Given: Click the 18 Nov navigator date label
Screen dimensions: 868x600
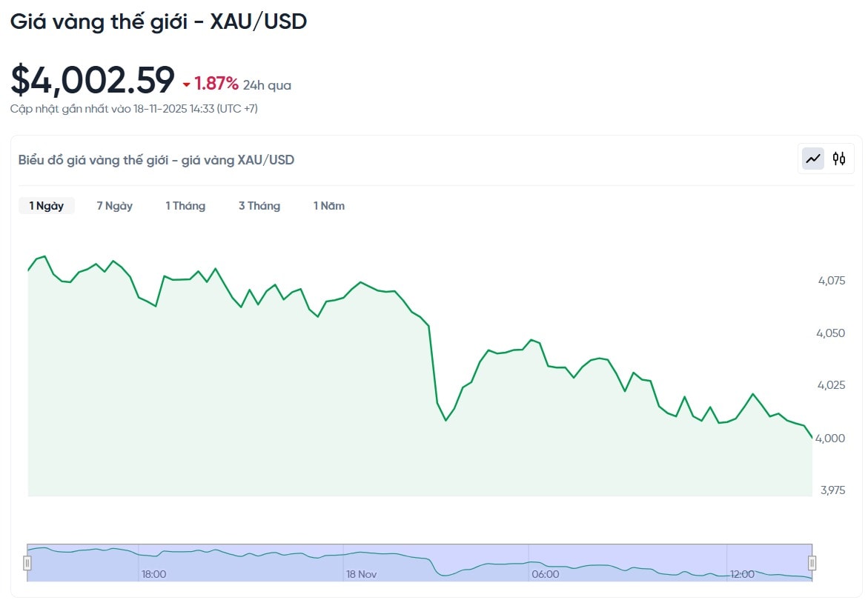Looking at the screenshot, I should tap(362, 574).
